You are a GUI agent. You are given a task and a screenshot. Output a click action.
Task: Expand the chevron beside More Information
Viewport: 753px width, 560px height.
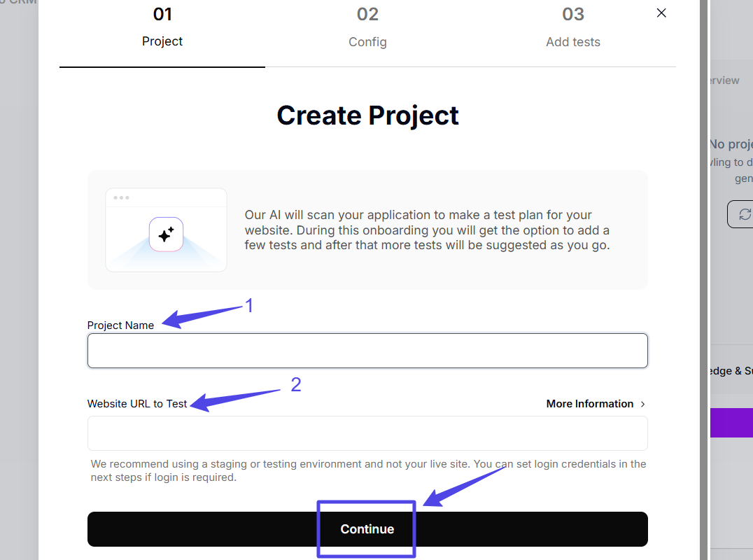tap(643, 404)
